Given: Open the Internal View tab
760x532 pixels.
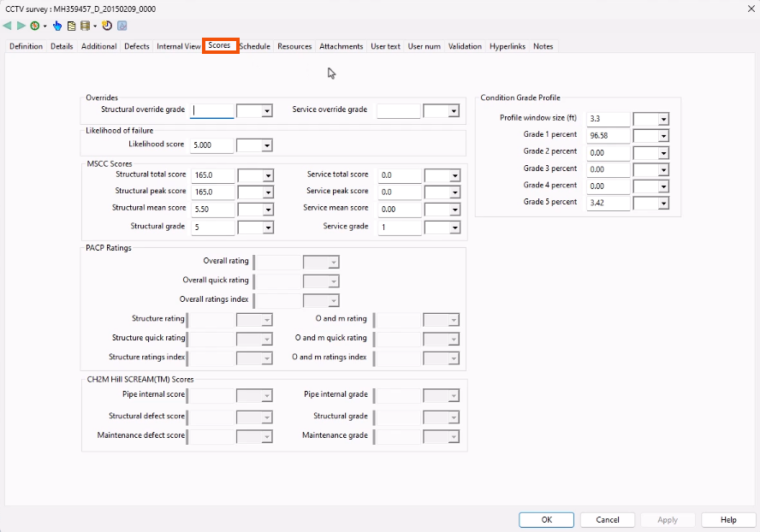Looking at the screenshot, I should coord(179,46).
